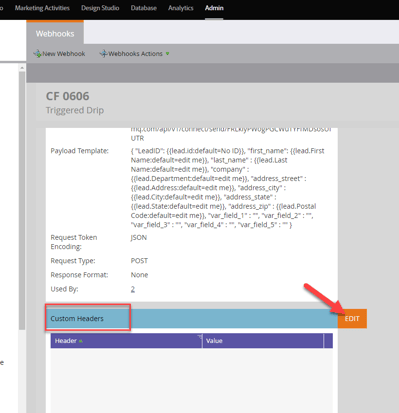This screenshot has height=413, width=399.
Task: Select the None response format value
Action: pos(139,275)
